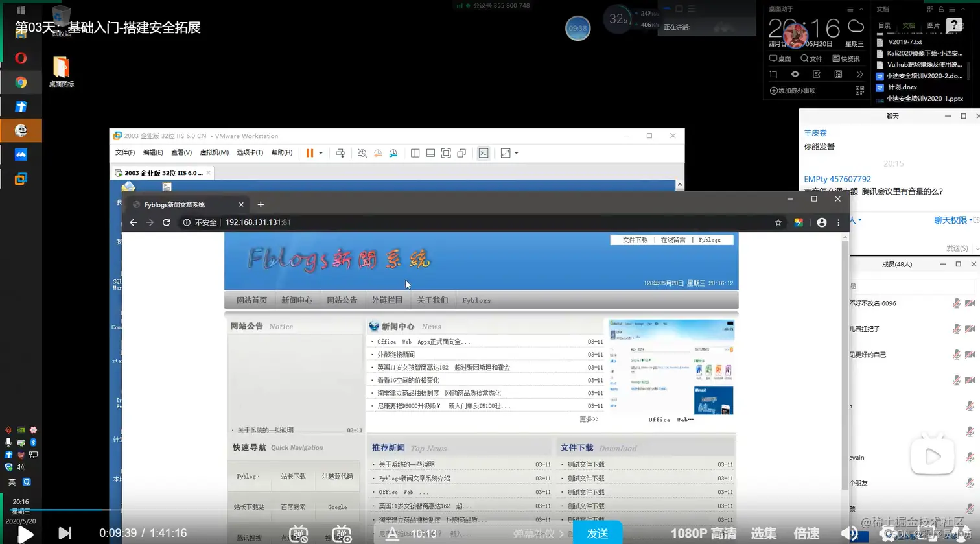
Task: Open browser three-dot menu
Action: [839, 222]
